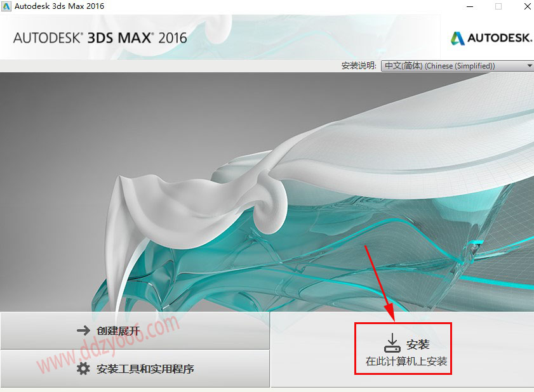Click the disabled maximize window button
The height and width of the screenshot is (392, 534).
(x=498, y=6)
